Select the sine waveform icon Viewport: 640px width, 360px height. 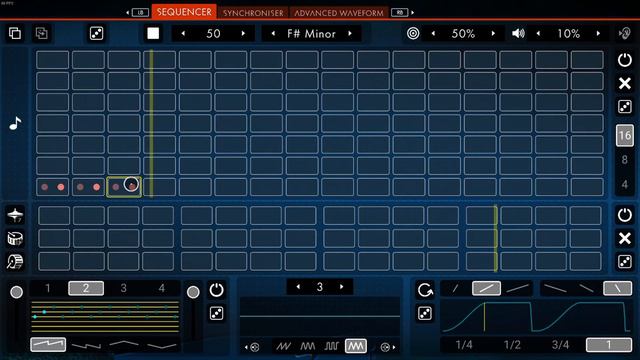[x=307, y=347]
